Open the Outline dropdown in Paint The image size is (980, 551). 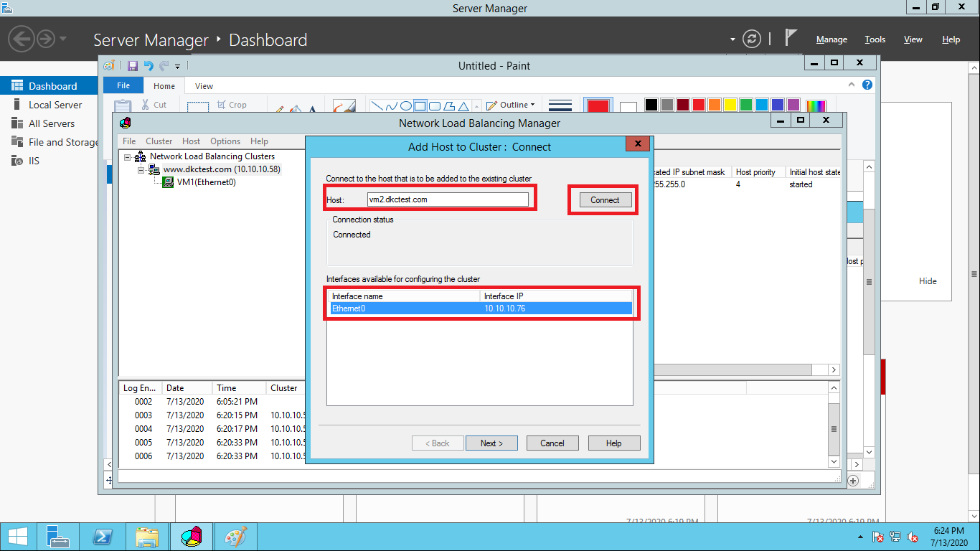click(x=510, y=105)
